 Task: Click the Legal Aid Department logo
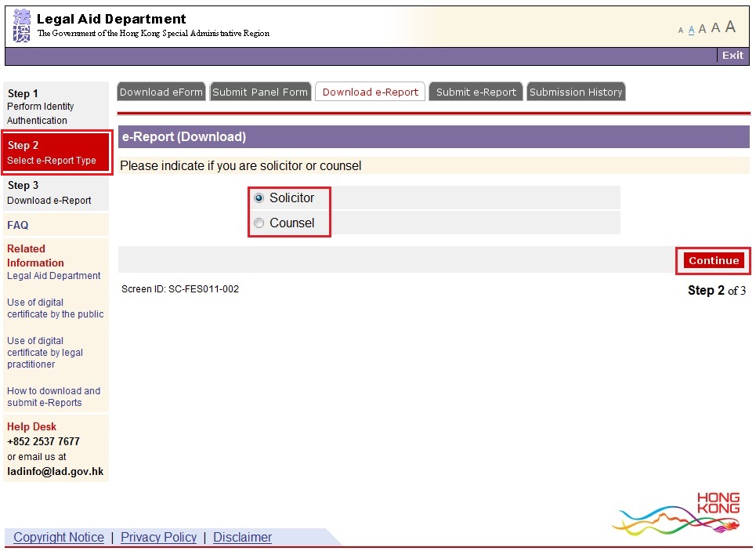tap(20, 25)
